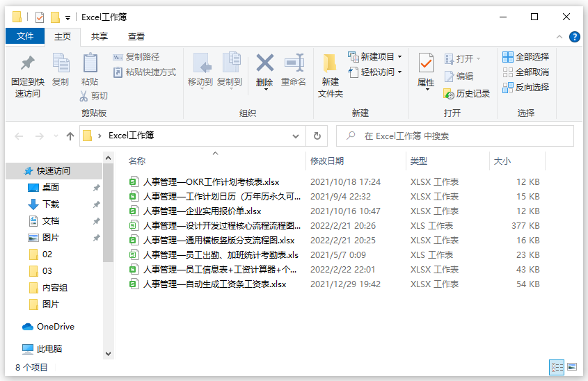Switch to large icons view in status bar
The image size is (588, 381).
point(572,367)
